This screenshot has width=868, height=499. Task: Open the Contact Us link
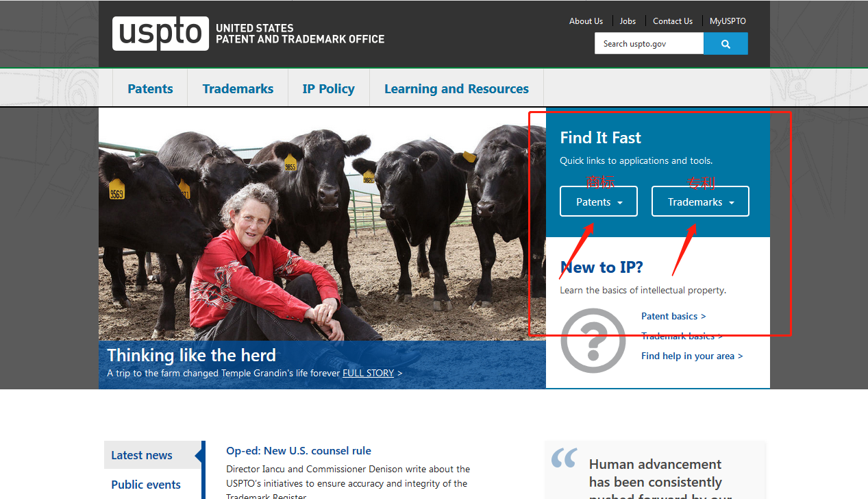tap(672, 21)
